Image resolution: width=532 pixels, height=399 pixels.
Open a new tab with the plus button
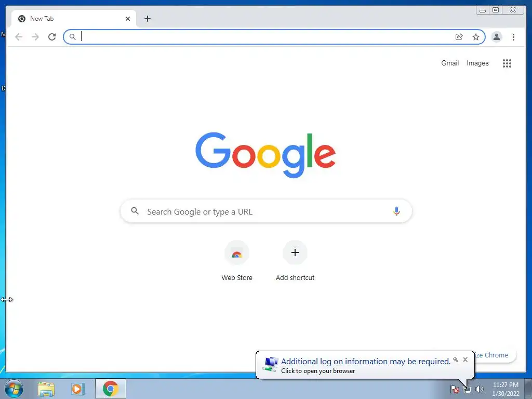(147, 19)
